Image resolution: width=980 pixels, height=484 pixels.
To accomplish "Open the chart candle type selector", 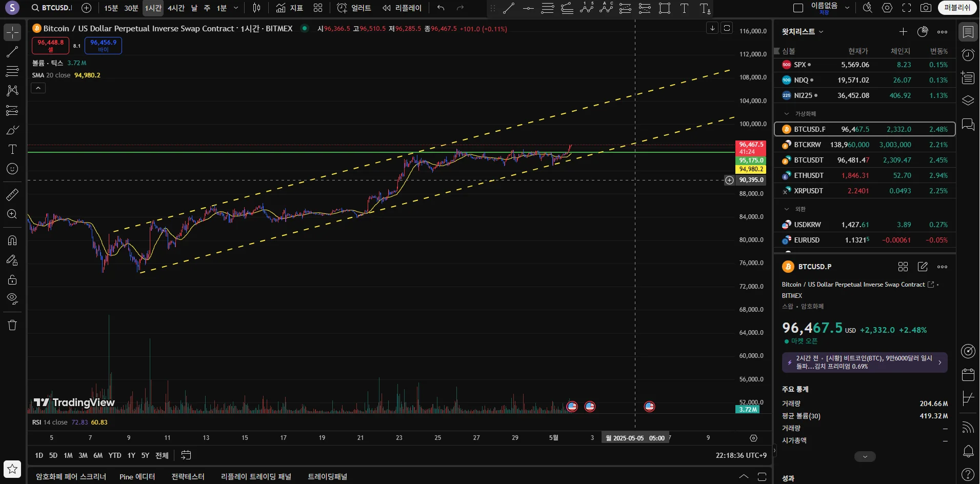I will [257, 8].
